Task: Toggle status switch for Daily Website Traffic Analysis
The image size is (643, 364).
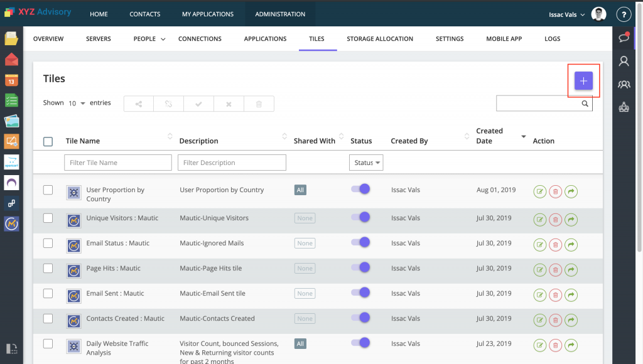Action: [360, 343]
